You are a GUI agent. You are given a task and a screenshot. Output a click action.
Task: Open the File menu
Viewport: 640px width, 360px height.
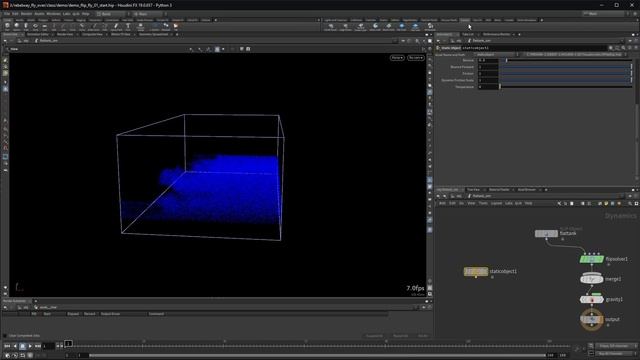[7, 14]
